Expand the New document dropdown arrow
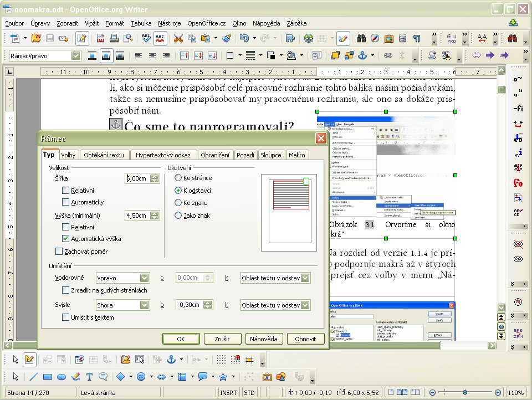This screenshot has height=400, width=532. 25,38
